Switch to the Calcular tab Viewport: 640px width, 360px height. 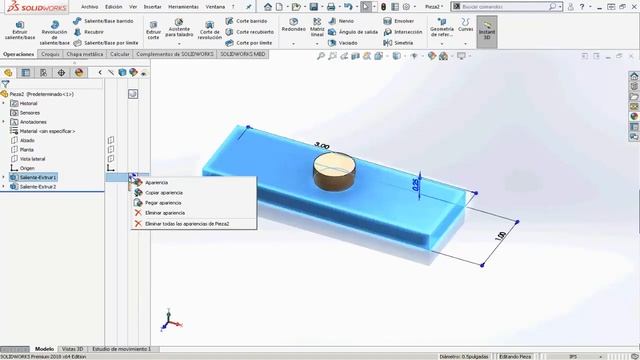[120, 54]
